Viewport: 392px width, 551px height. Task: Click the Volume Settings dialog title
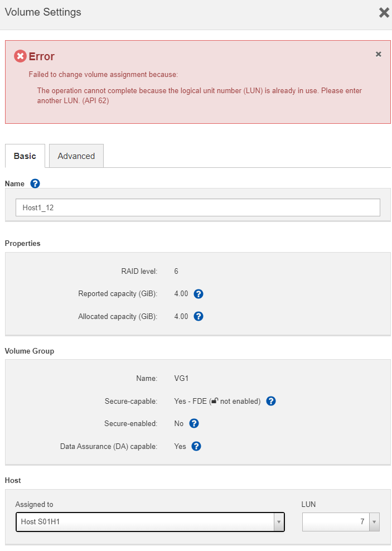43,12
